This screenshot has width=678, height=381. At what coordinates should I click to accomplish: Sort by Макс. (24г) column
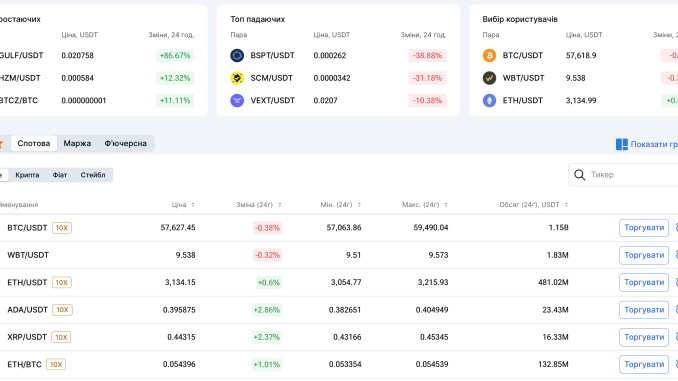[425, 205]
